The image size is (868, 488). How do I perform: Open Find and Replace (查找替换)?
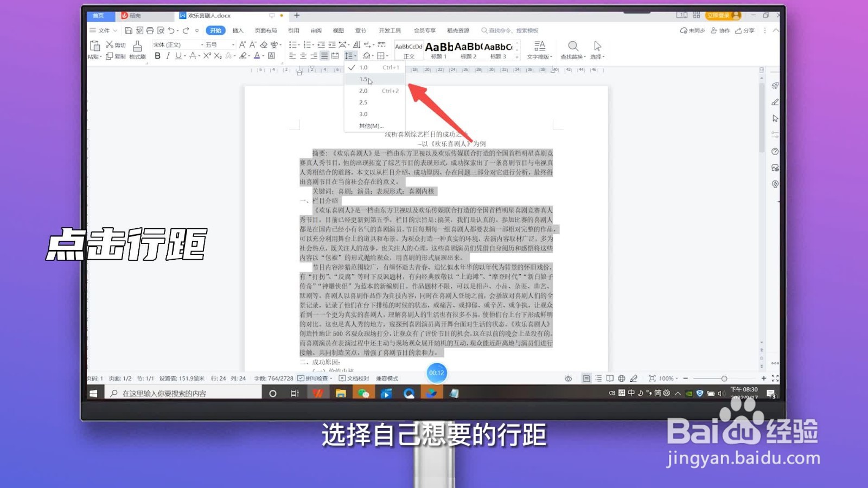(572, 49)
